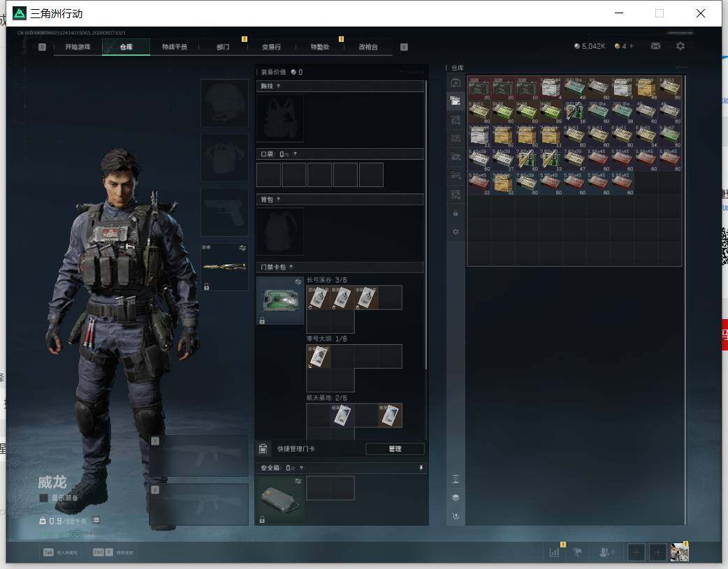Image resolution: width=728 pixels, height=569 pixels.
Task: Select the first ammo box in stash
Action: click(x=479, y=88)
